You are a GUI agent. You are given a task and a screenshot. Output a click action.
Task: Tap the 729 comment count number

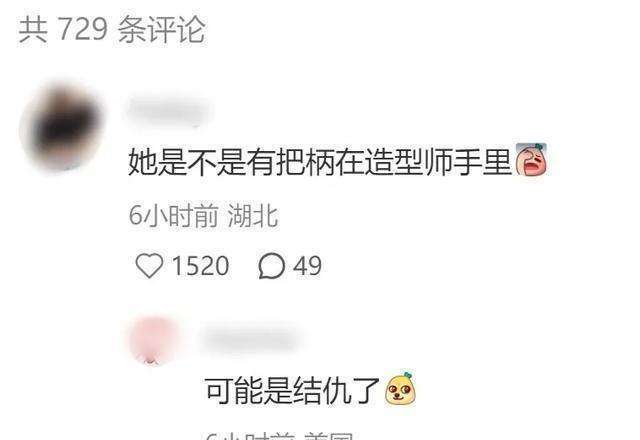(x=82, y=29)
